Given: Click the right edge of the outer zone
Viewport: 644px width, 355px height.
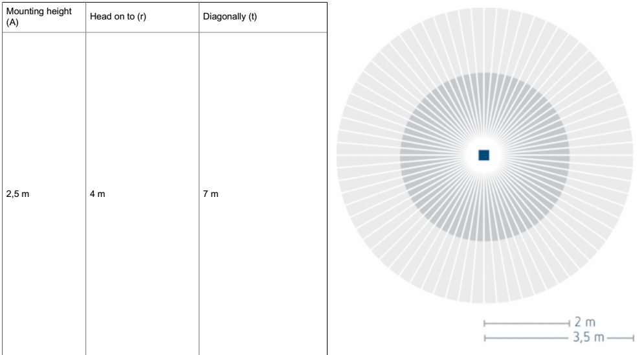Looking at the screenshot, I should point(632,155).
